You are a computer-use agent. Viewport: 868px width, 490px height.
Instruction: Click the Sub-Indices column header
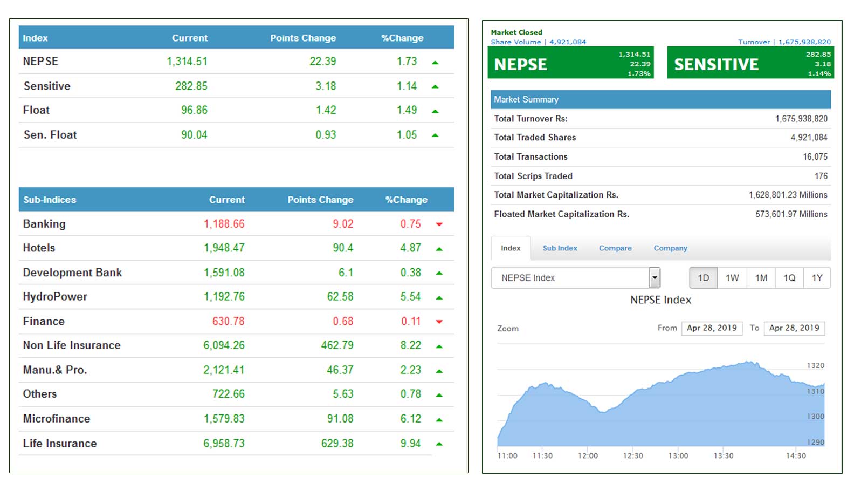tap(50, 200)
